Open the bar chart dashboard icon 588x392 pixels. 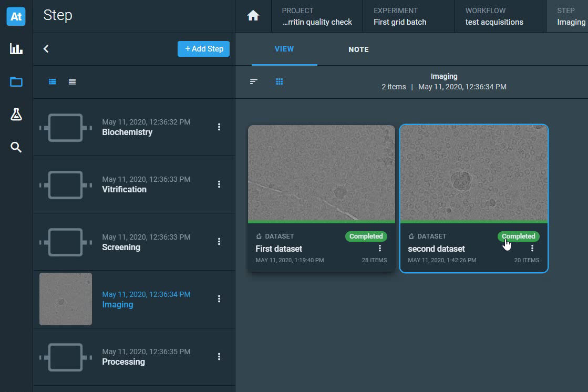click(16, 49)
